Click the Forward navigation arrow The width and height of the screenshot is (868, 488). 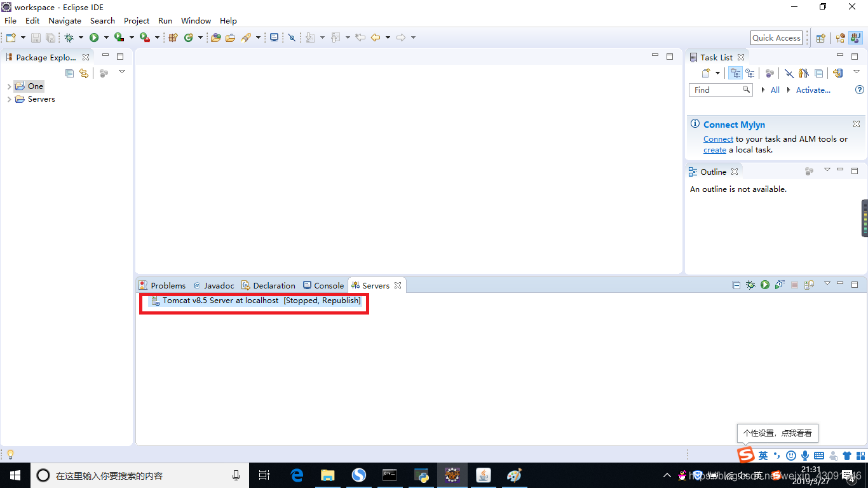pyautogui.click(x=401, y=37)
